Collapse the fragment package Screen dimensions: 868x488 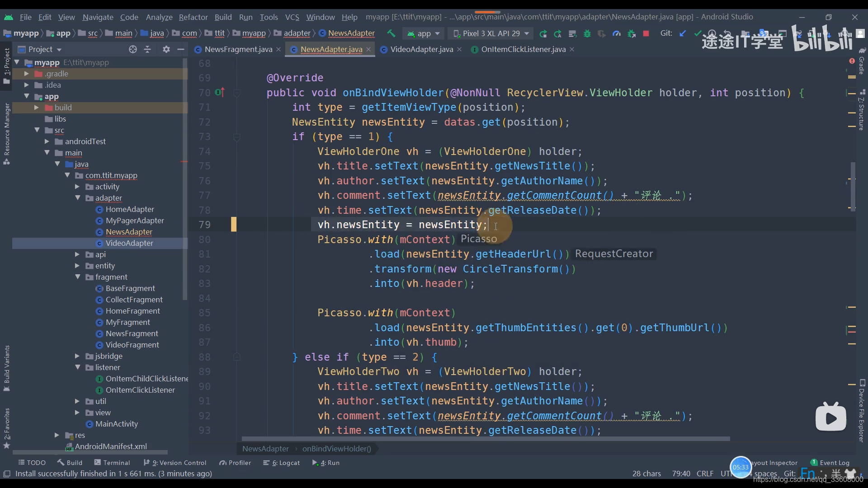coord(78,277)
